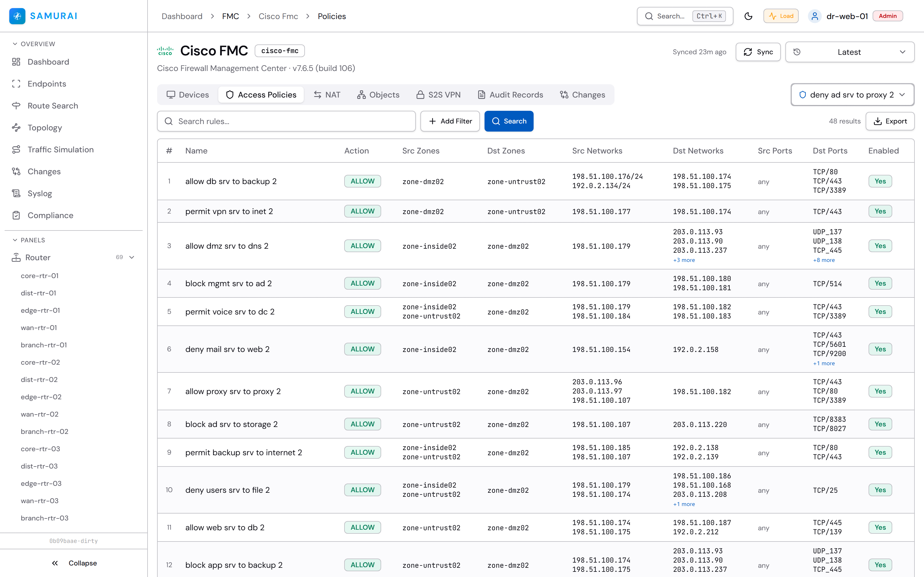
Task: Click the Export button
Action: tap(890, 121)
